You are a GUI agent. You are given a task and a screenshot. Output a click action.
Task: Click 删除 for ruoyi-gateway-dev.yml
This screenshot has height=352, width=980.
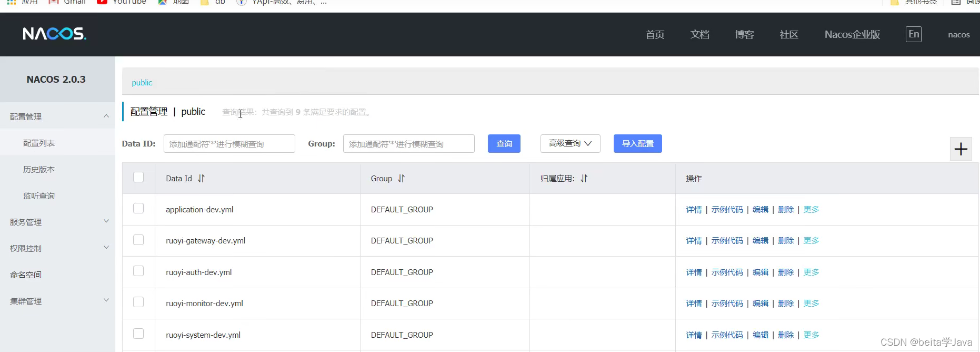tap(786, 241)
